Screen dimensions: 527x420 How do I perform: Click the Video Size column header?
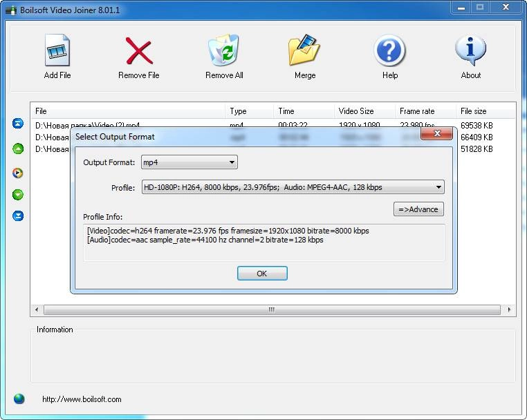tap(364, 111)
